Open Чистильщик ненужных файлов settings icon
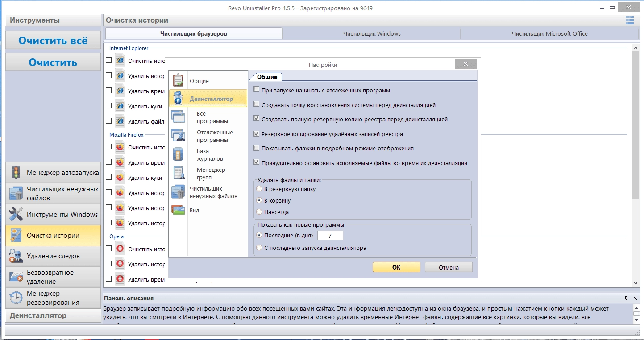The width and height of the screenshot is (644, 340). pyautogui.click(x=178, y=192)
